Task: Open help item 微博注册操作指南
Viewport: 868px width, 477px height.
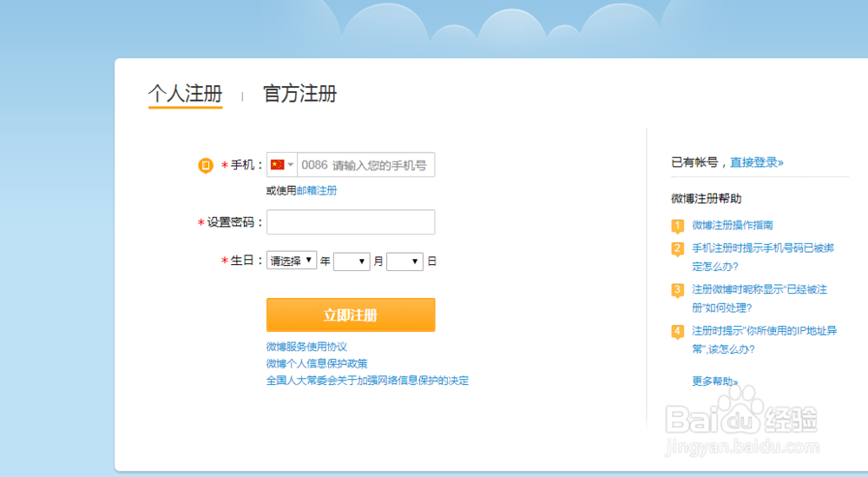Action: (733, 225)
